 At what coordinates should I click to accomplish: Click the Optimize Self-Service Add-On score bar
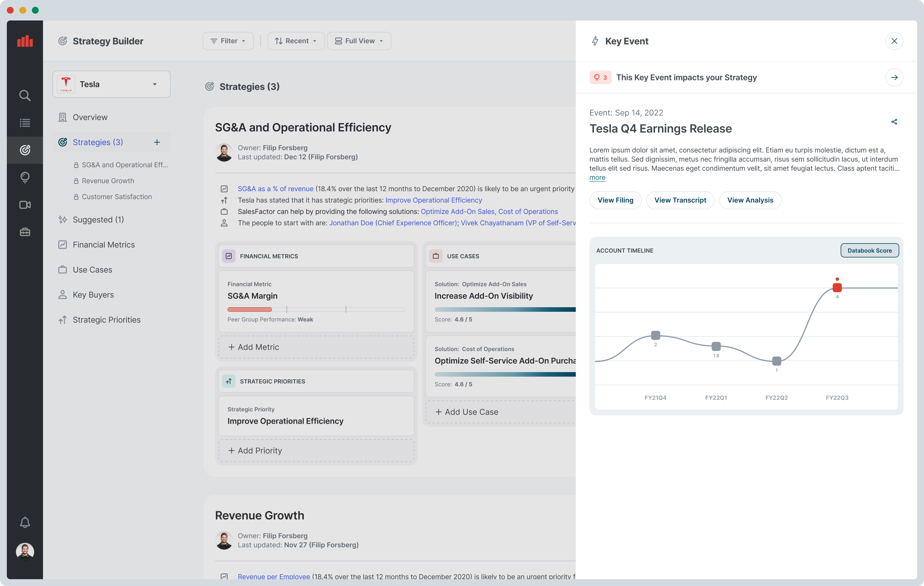505,375
